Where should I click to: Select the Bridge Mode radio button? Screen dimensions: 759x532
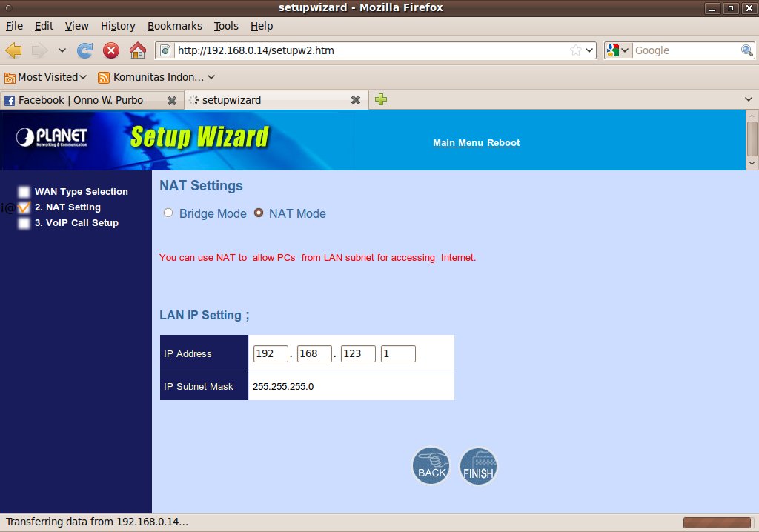coord(168,213)
